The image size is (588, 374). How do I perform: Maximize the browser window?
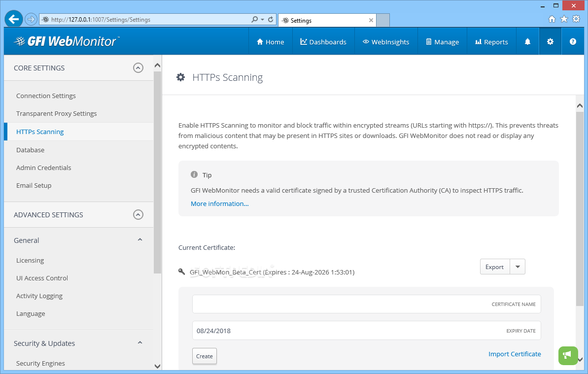click(556, 5)
